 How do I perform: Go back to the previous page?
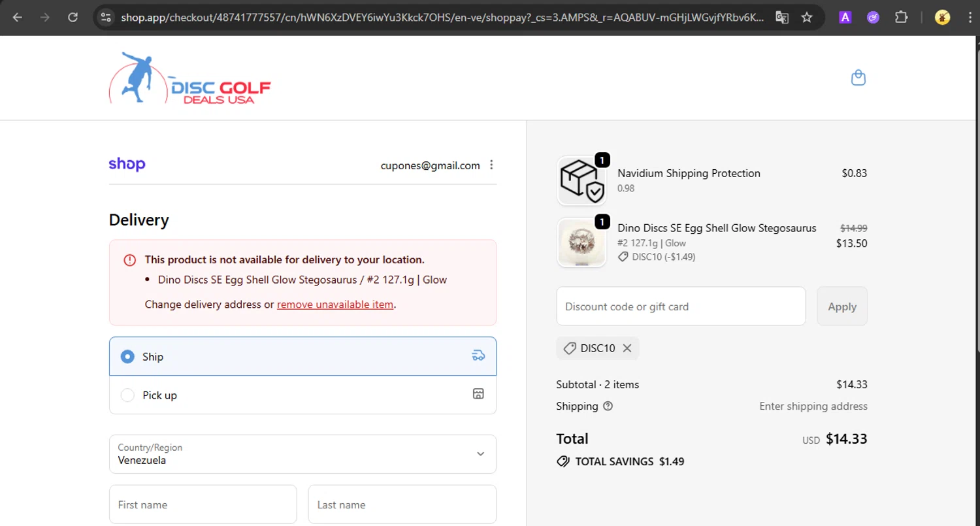(x=18, y=18)
